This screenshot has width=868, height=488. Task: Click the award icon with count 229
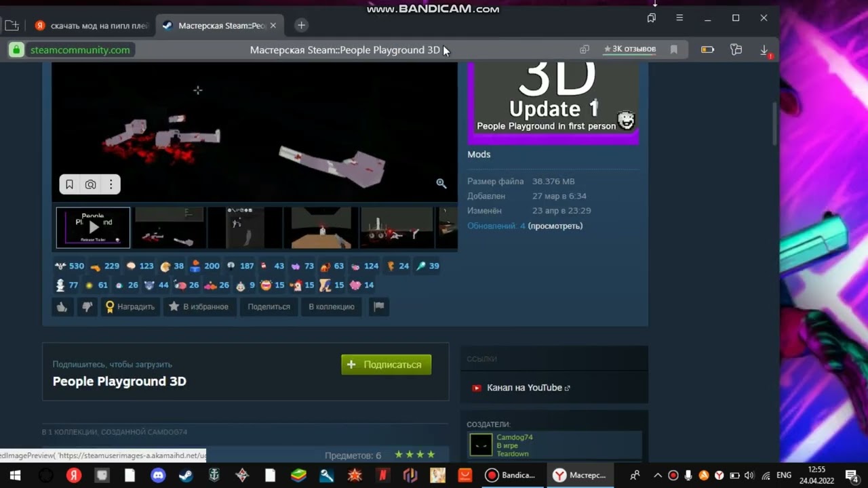[104, 266]
